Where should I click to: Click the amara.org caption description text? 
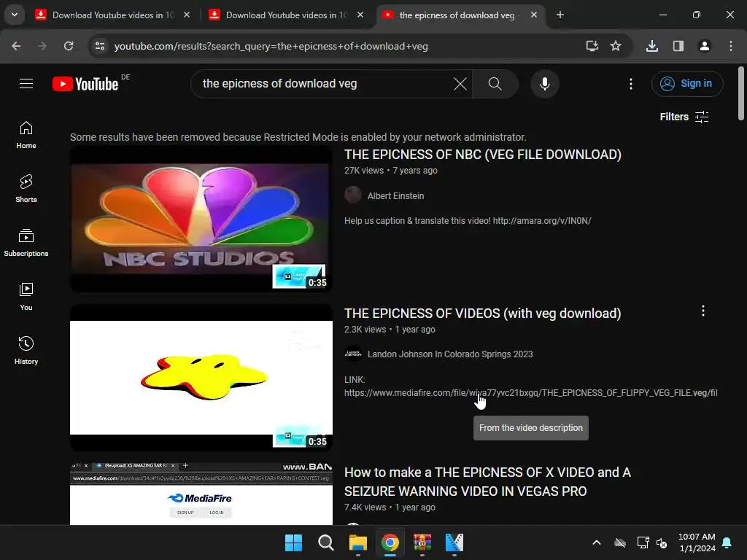pyautogui.click(x=468, y=220)
